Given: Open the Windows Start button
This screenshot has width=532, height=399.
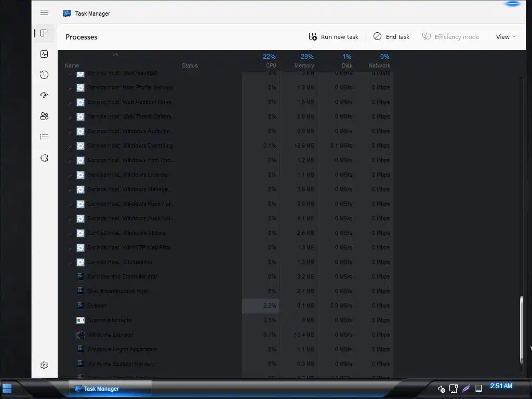Looking at the screenshot, I should pos(7,388).
